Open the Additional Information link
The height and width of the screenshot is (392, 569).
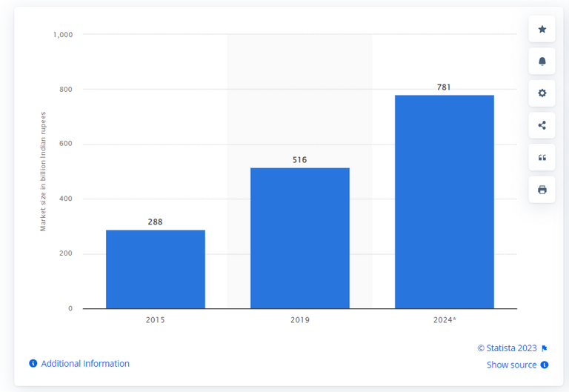pyautogui.click(x=85, y=364)
